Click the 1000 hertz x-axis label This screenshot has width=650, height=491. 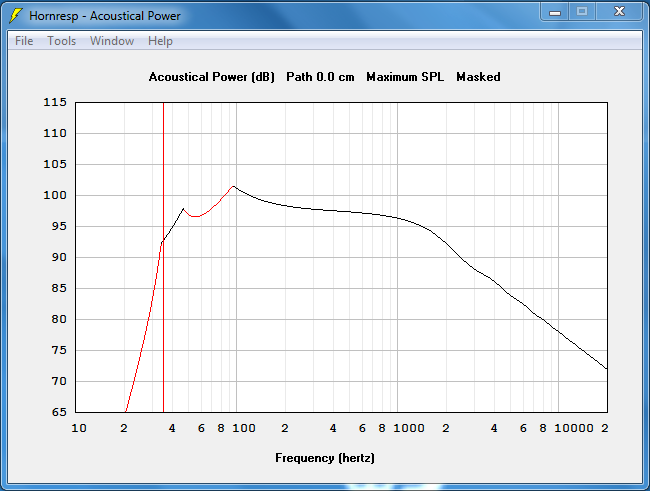(409, 428)
